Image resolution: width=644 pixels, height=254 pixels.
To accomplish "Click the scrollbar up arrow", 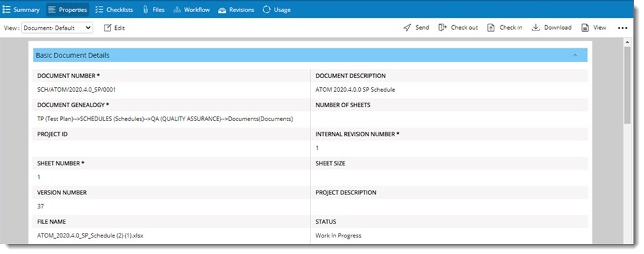I will [627, 42].
